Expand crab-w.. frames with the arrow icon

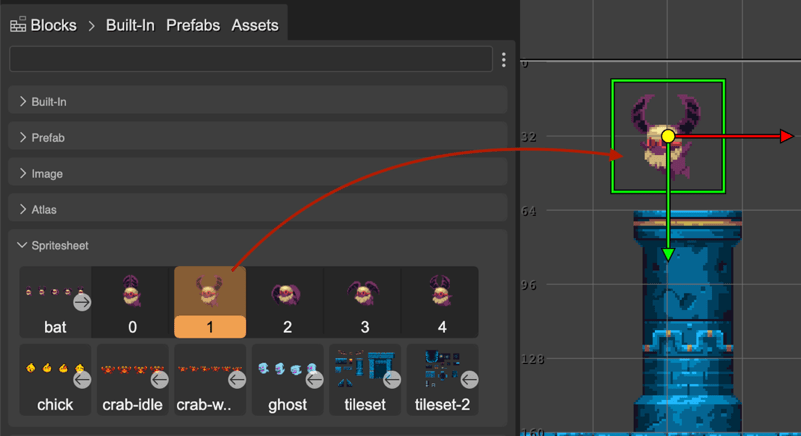click(237, 380)
